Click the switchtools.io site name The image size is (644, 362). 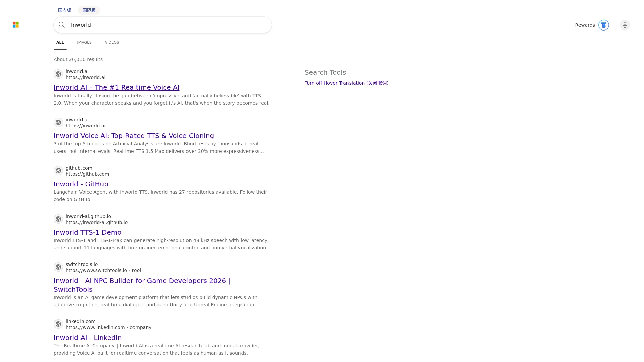(82, 264)
